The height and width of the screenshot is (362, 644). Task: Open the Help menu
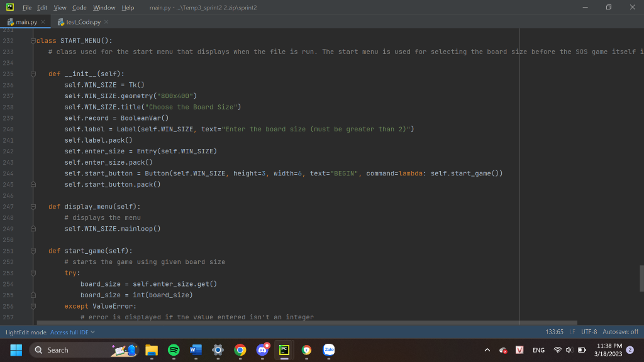pyautogui.click(x=128, y=8)
